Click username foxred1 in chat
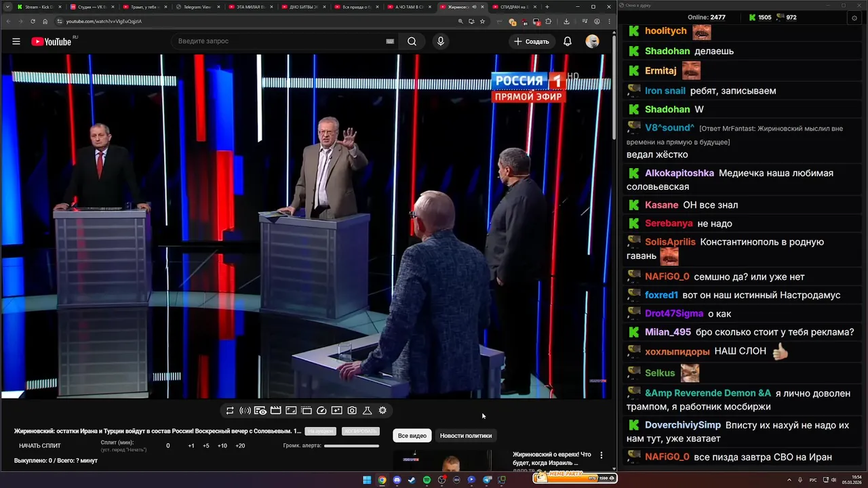Screen dimensions: 868x488 click(x=662, y=295)
